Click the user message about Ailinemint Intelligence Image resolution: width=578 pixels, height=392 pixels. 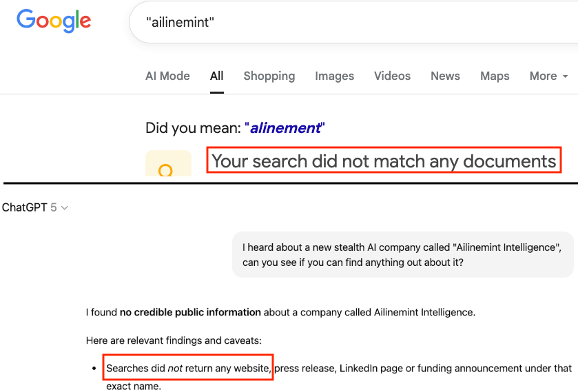(x=402, y=254)
